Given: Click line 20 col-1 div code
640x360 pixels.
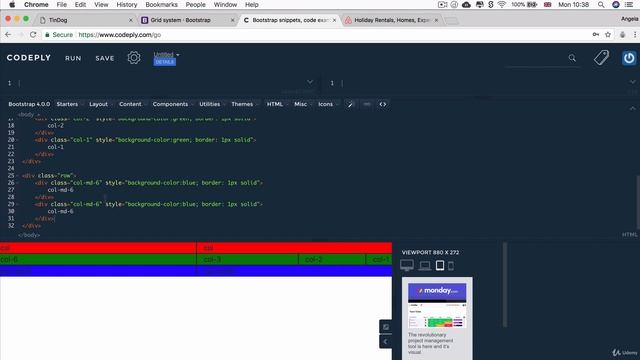Looking at the screenshot, I should click(146, 140).
